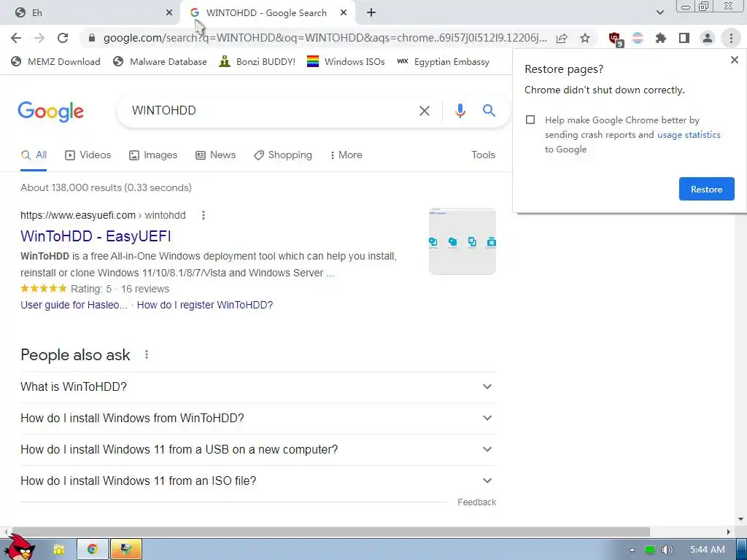747x560 pixels.
Task: Open the folder icon in taskbar
Action: click(x=58, y=550)
